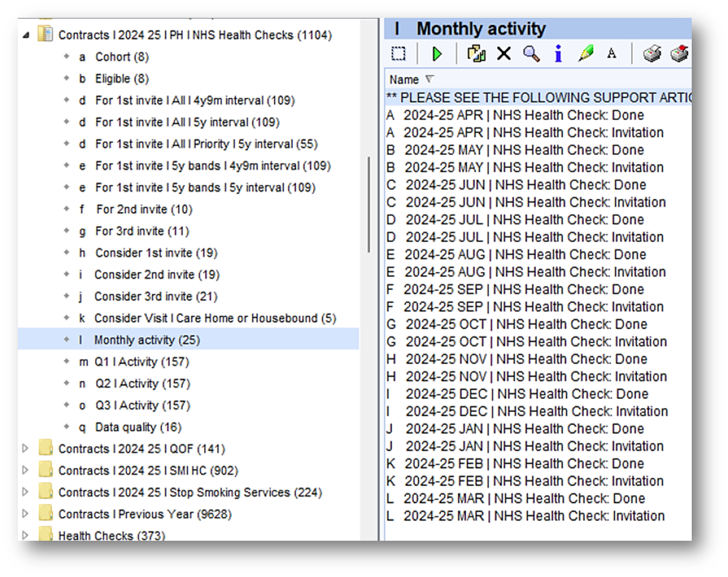Delete report with black X icon
728x577 pixels.
coord(504,54)
